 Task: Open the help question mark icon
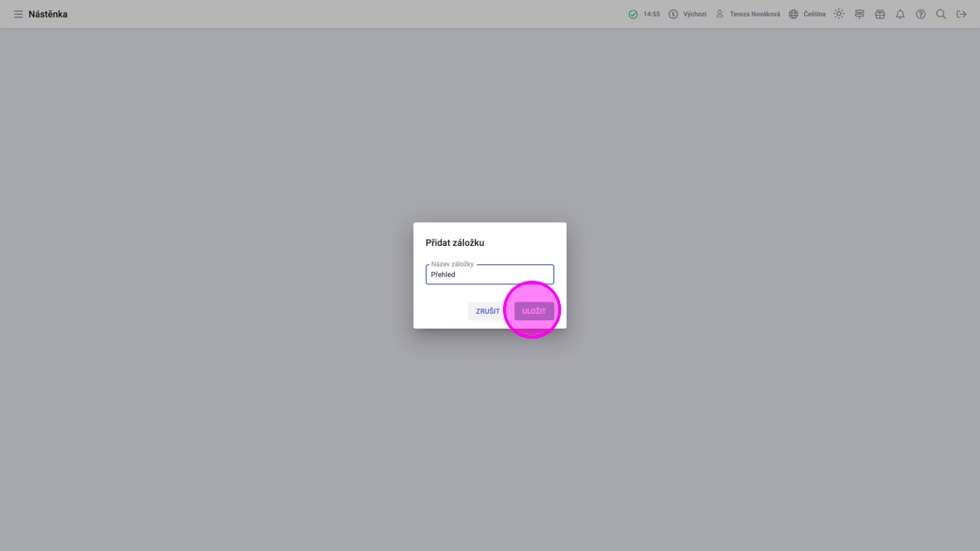pos(920,14)
